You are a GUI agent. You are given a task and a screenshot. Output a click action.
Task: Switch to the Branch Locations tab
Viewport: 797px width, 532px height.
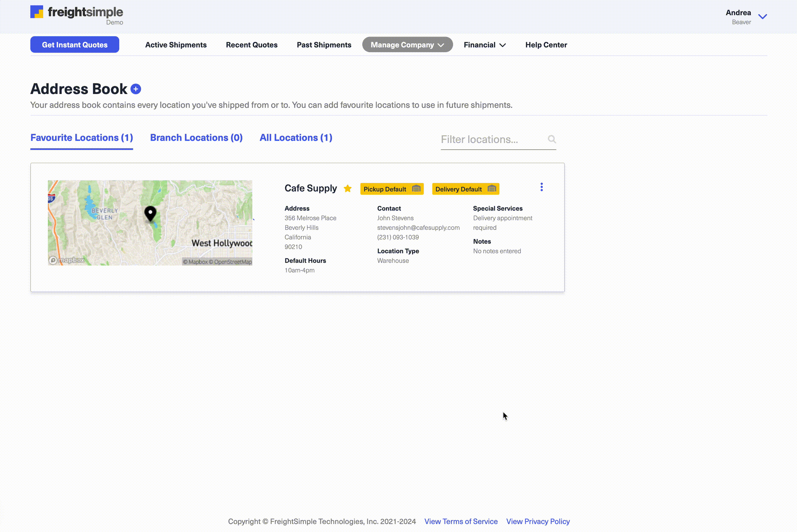[x=196, y=138]
